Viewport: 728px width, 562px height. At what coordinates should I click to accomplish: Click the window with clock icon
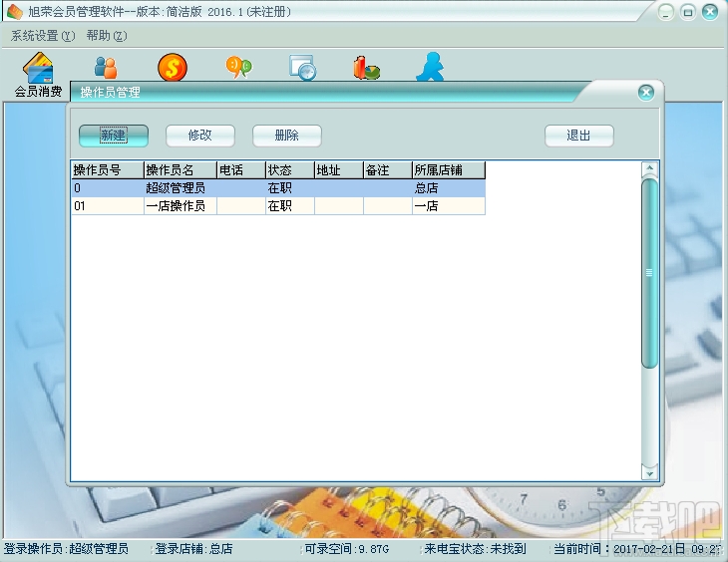coord(303,68)
